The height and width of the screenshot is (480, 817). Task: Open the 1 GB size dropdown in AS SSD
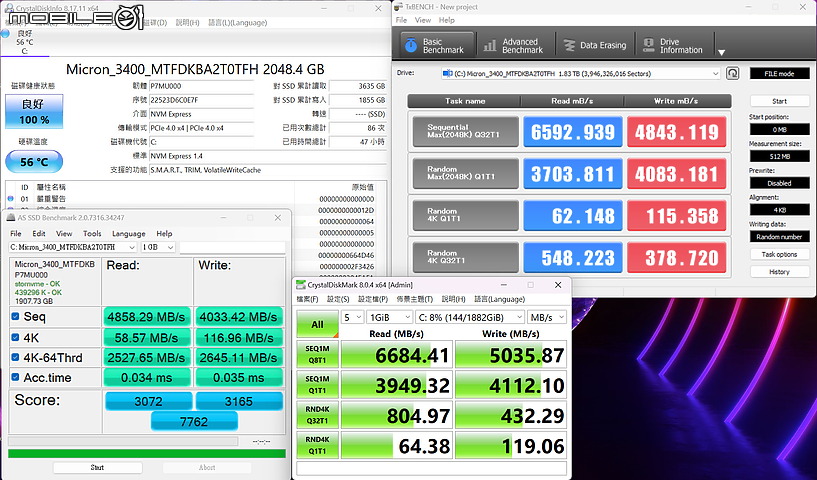(158, 247)
